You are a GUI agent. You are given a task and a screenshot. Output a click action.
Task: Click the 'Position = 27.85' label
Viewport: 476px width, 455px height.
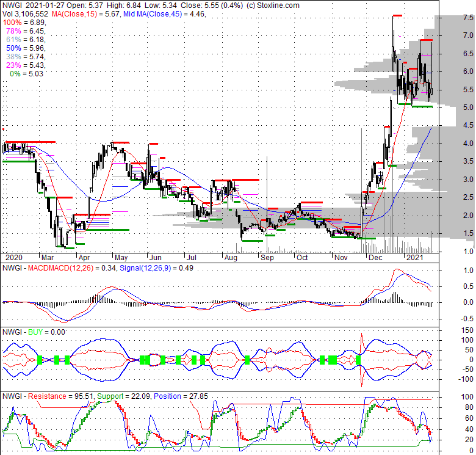coord(181,396)
